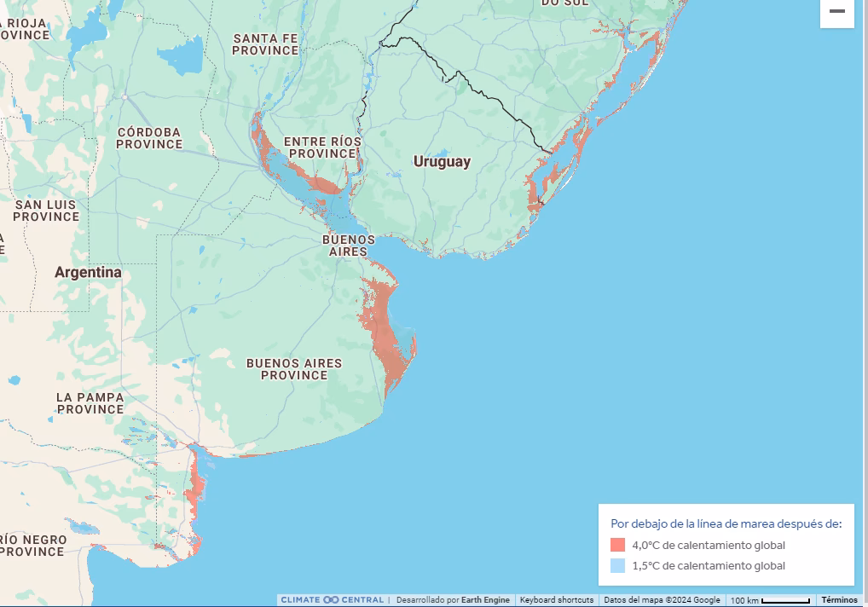Click the Entre Ríos Province label
This screenshot has height=607, width=868.
[322, 147]
